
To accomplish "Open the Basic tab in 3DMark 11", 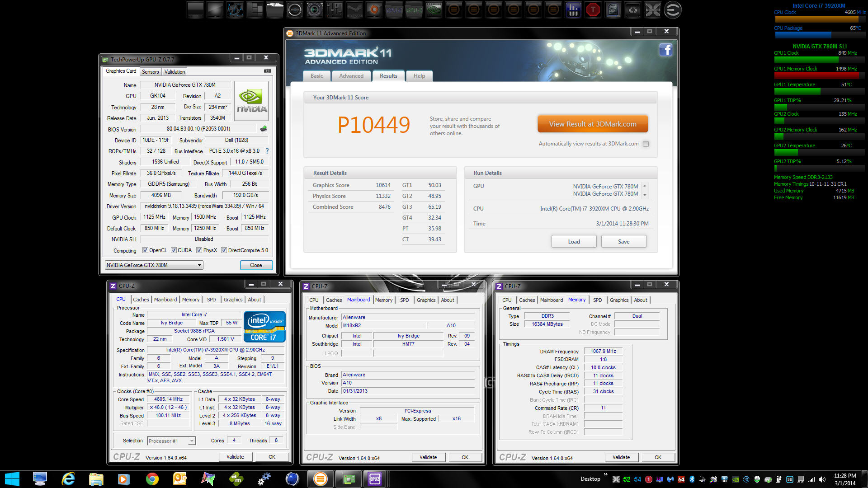I will click(316, 76).
